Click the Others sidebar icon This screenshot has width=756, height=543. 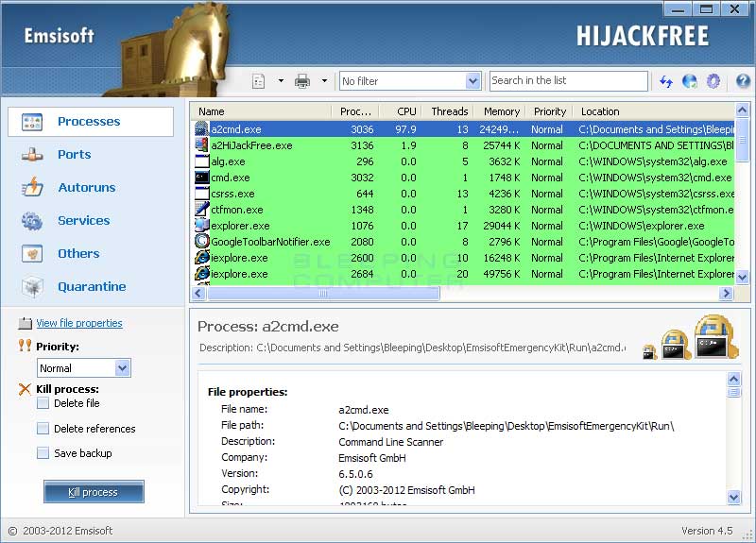pos(32,253)
